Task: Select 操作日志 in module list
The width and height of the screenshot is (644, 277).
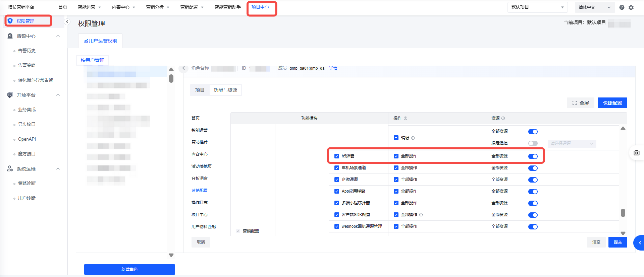Action: click(200, 203)
